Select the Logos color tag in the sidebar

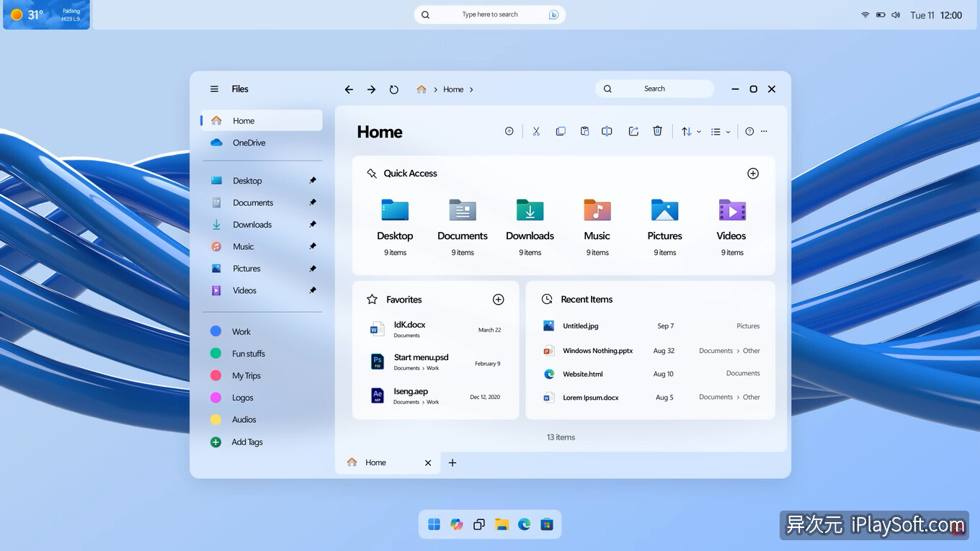click(x=242, y=398)
